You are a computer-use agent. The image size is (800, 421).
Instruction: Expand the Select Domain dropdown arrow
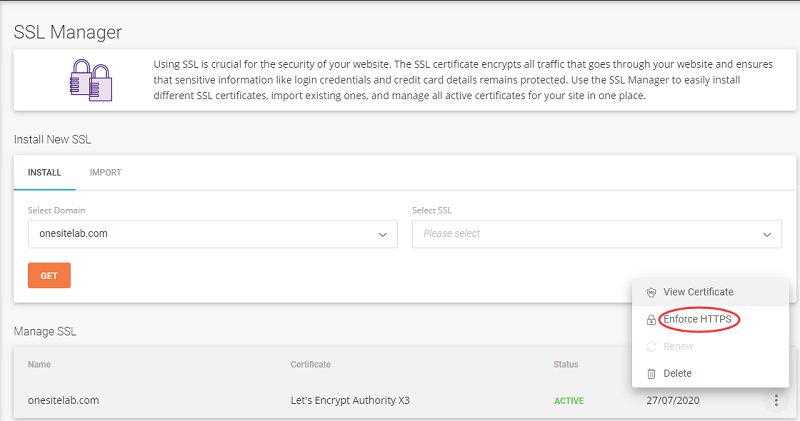click(383, 235)
